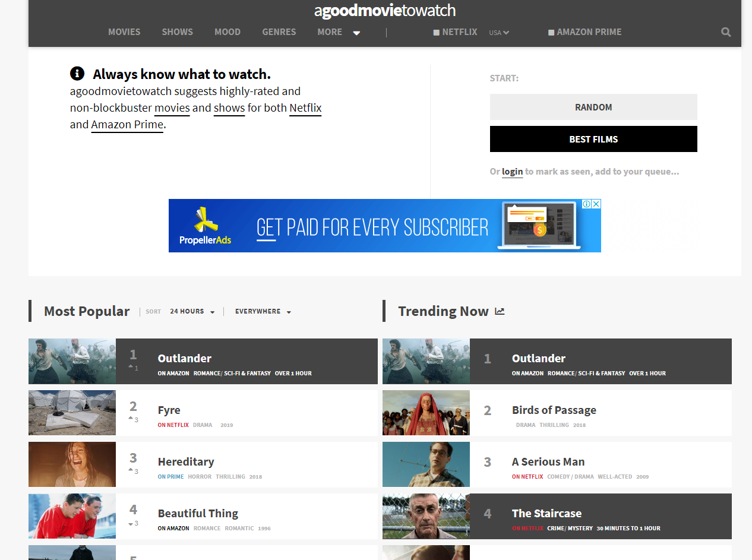Toggle the Netflix filter checkbox
752x560 pixels.
point(437,33)
